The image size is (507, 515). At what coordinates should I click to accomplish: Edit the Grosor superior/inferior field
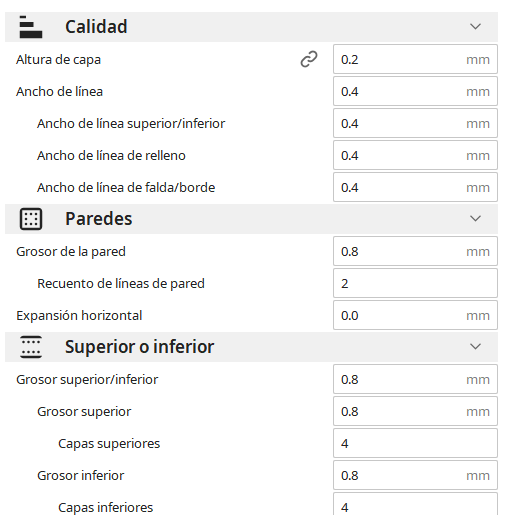pyautogui.click(x=415, y=379)
